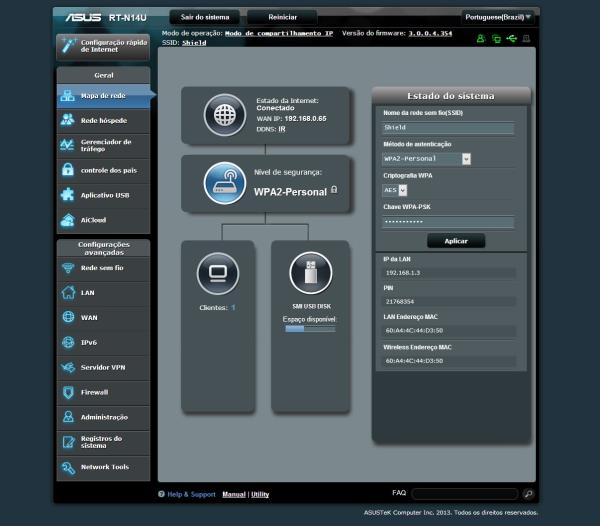Click the parental control padlock icon
600x526 pixels.
click(x=68, y=169)
